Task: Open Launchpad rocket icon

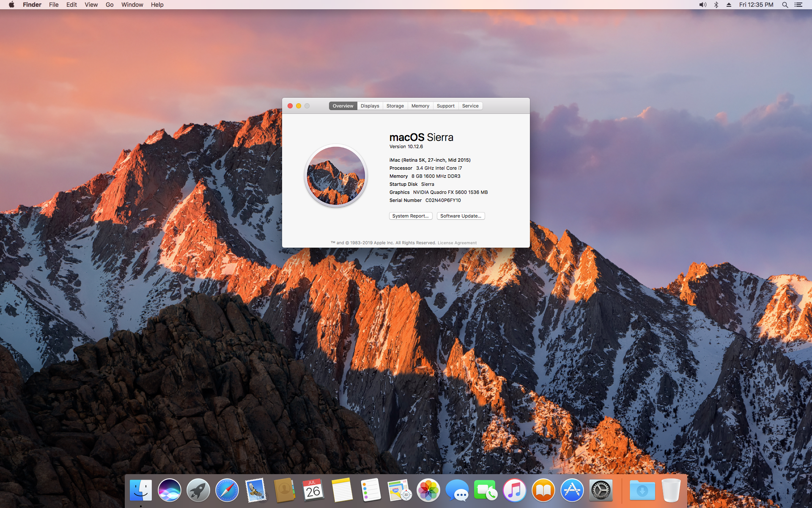Action: (198, 490)
